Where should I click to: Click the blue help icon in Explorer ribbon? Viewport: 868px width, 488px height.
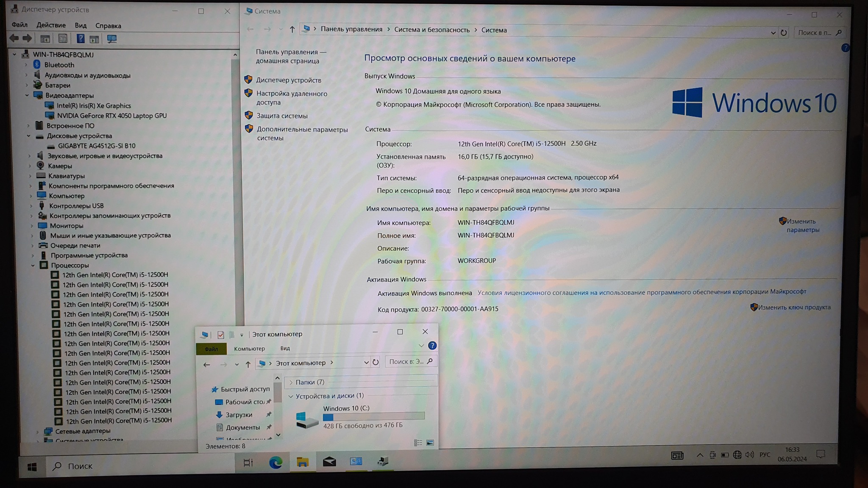coord(432,346)
